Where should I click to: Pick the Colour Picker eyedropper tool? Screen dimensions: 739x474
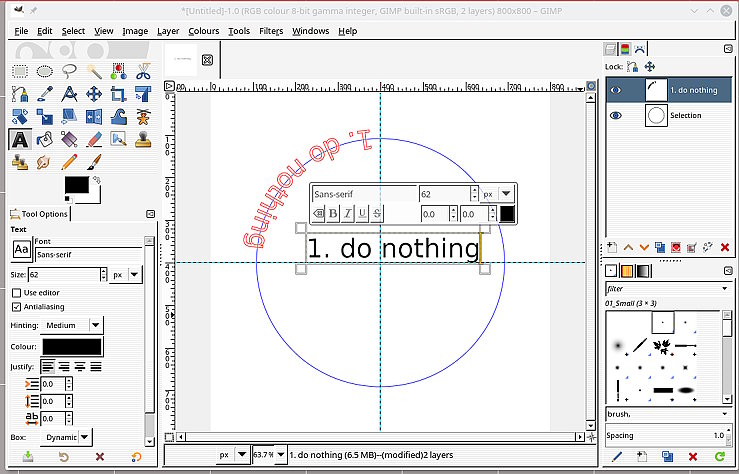45,94
